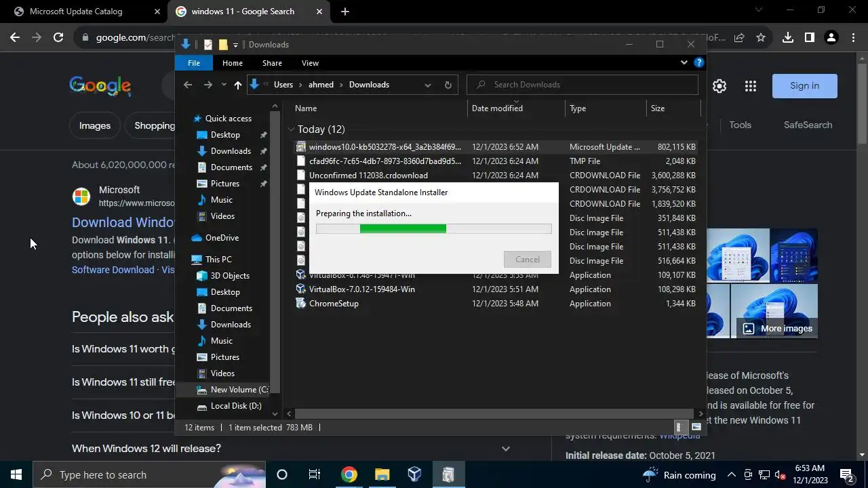Click the installer progress bar
This screenshot has height=488, width=868.
click(434, 229)
